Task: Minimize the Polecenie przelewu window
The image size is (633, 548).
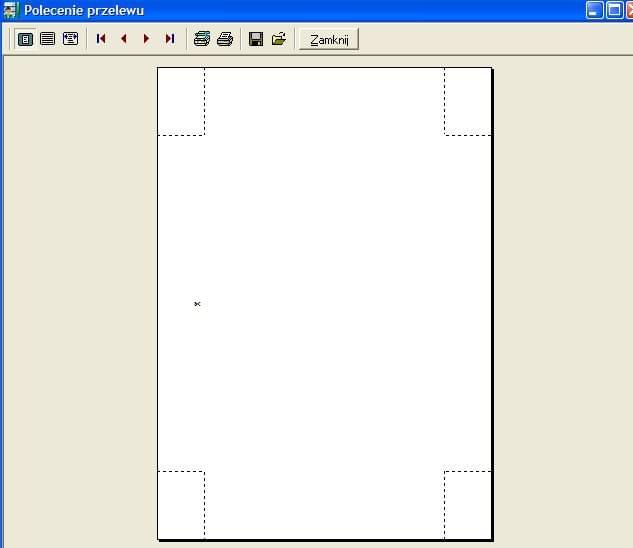Action: point(594,10)
